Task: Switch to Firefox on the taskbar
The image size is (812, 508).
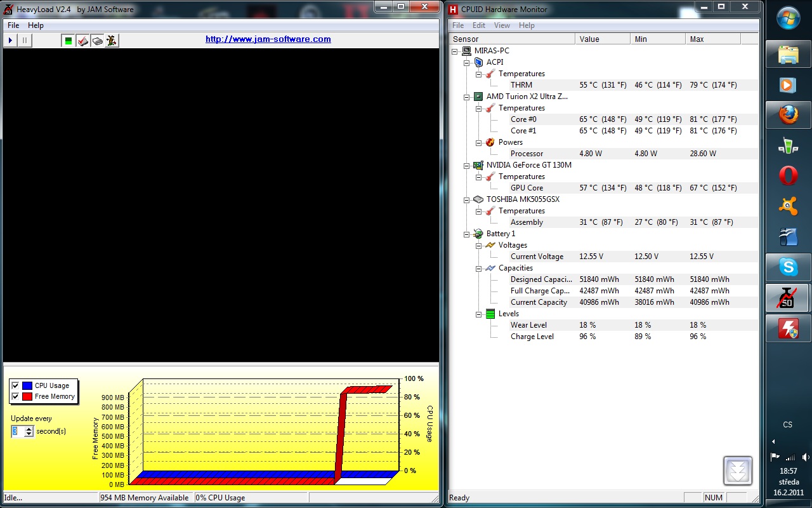Action: pyautogui.click(x=788, y=116)
